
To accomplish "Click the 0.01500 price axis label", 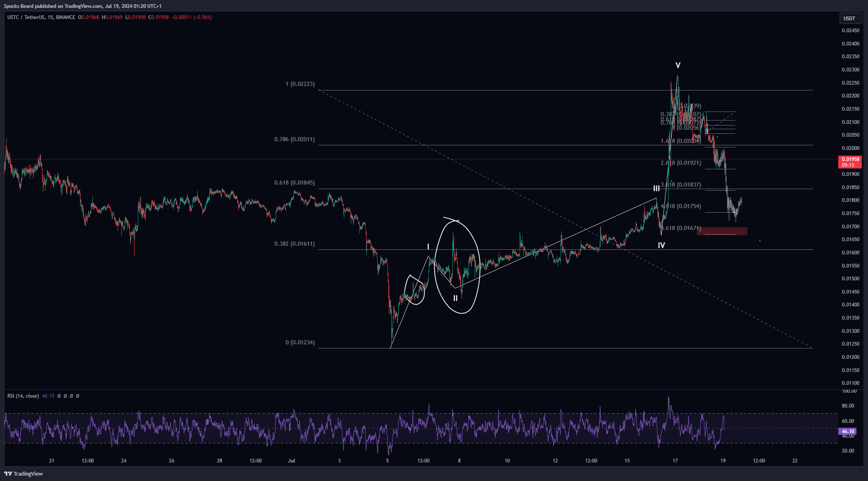I will pos(850,279).
